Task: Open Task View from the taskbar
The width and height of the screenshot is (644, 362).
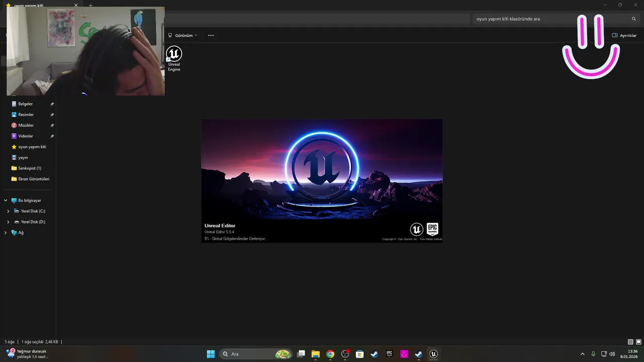Action: click(301, 354)
